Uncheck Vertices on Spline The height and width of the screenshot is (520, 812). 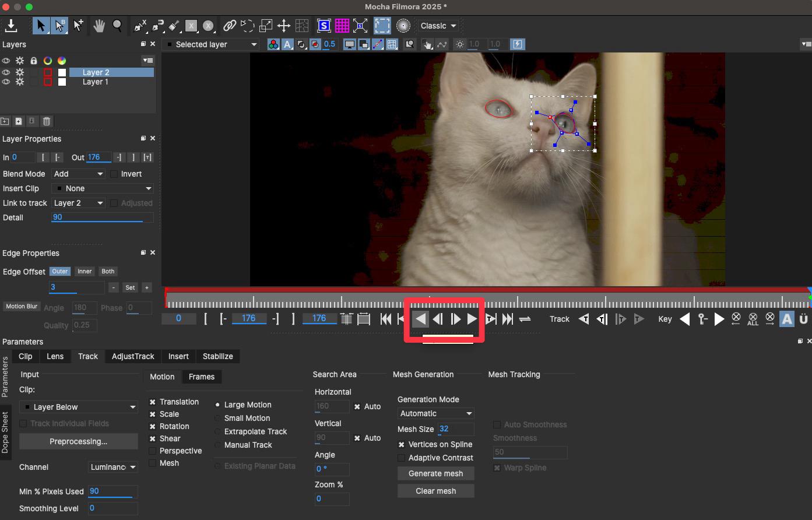pos(402,445)
